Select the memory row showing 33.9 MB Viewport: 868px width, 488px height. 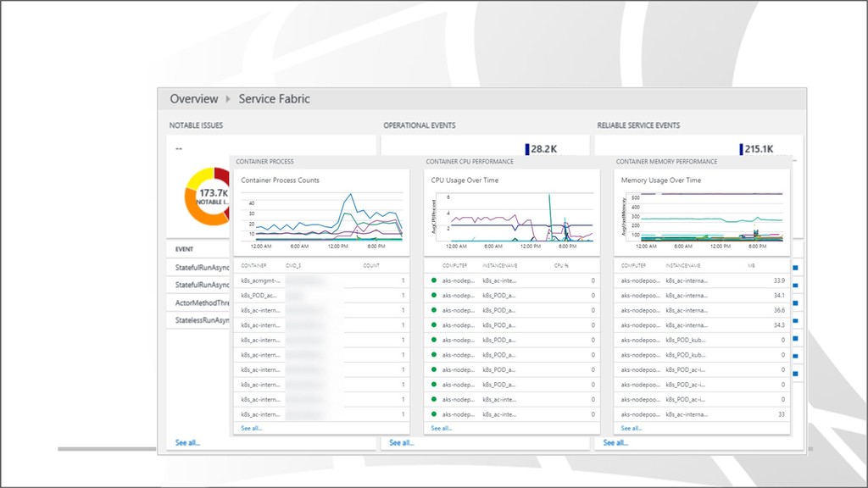702,280
